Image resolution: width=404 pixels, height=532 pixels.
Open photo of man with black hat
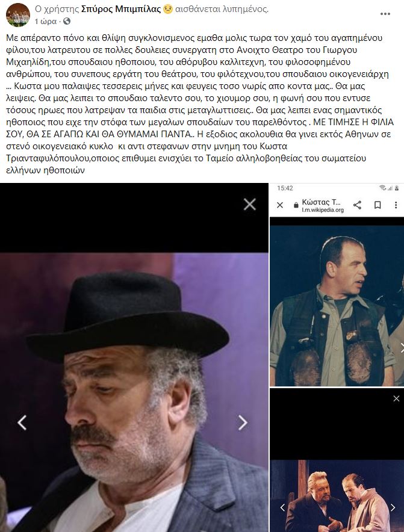134,392
